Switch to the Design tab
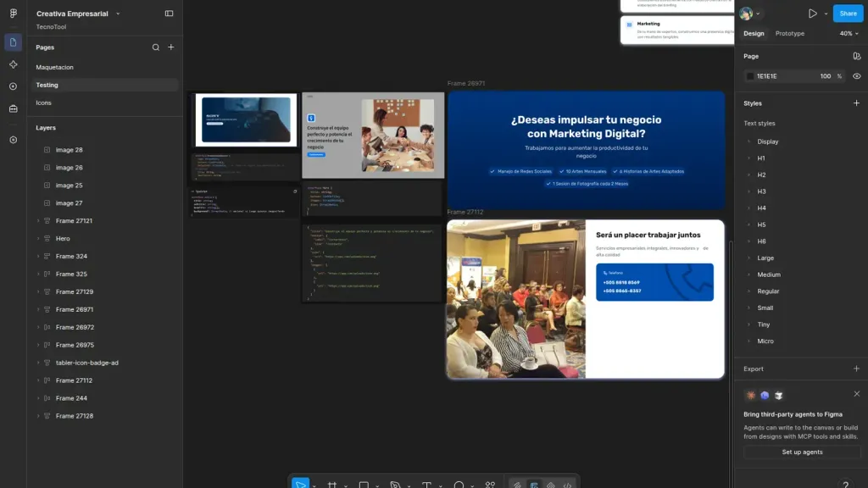 pyautogui.click(x=754, y=34)
